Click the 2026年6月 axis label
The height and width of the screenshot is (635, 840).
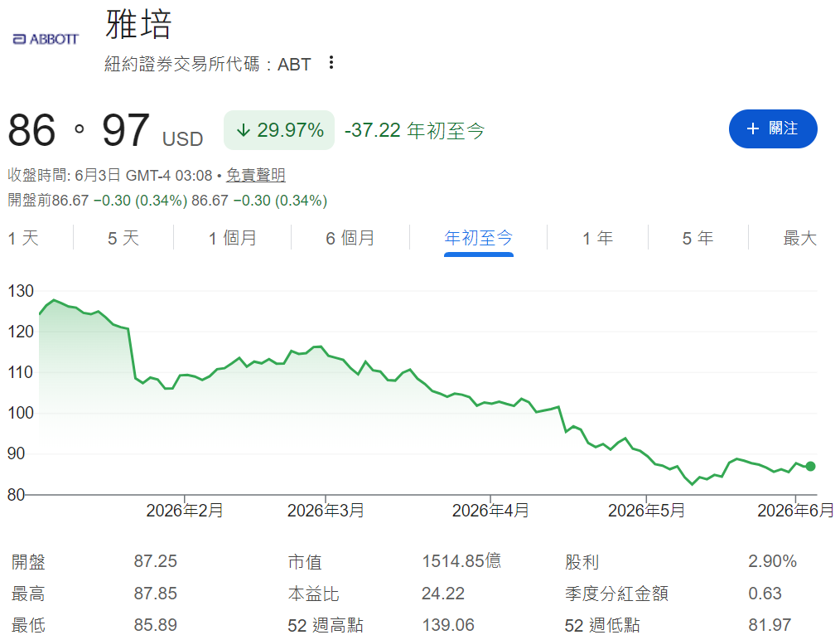[795, 510]
